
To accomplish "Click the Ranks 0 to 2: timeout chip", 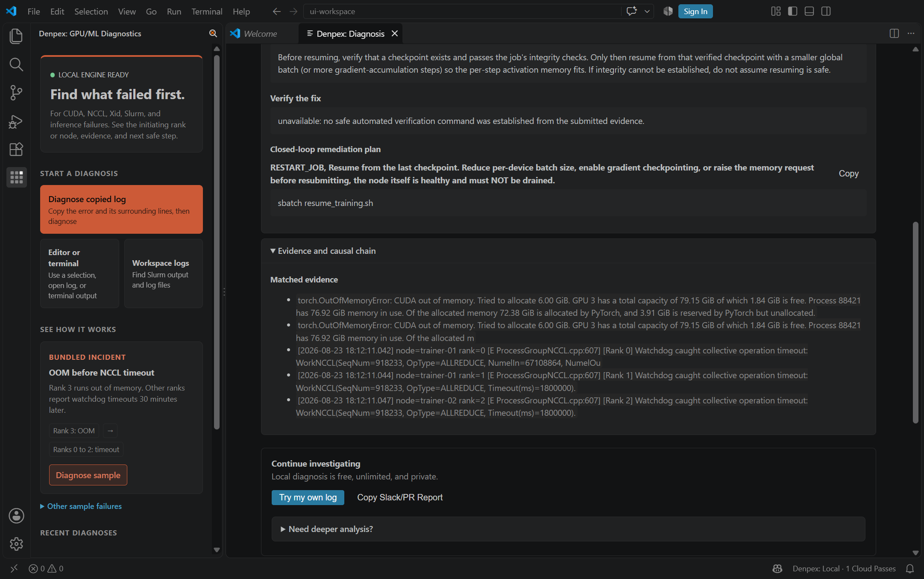I will 86,450.
